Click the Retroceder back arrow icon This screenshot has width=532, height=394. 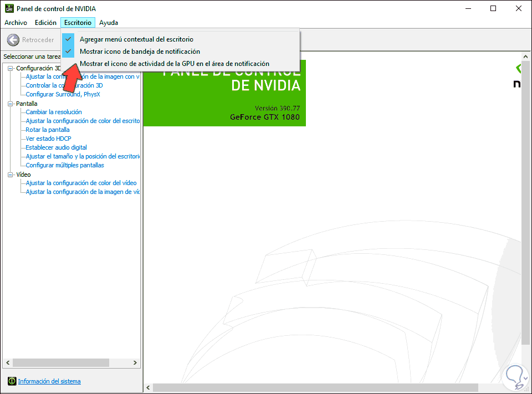pyautogui.click(x=13, y=40)
